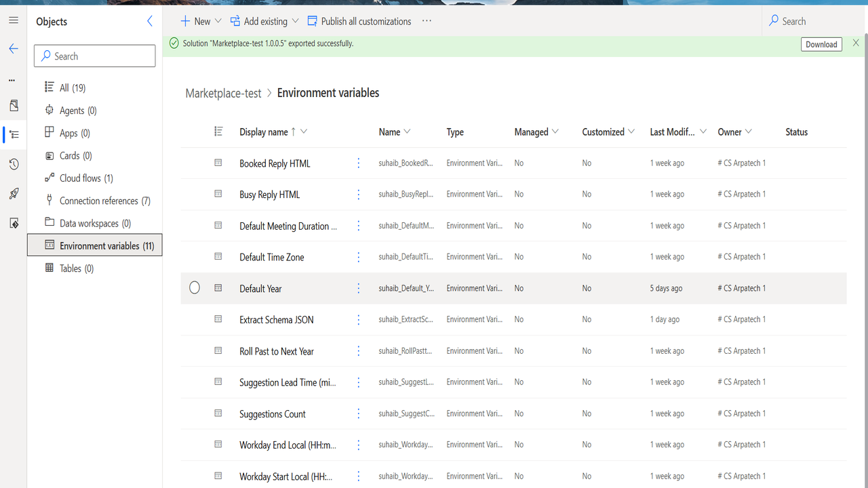Click the top-right Search box
Image resolution: width=868 pixels, height=488 pixels.
pyautogui.click(x=814, y=21)
